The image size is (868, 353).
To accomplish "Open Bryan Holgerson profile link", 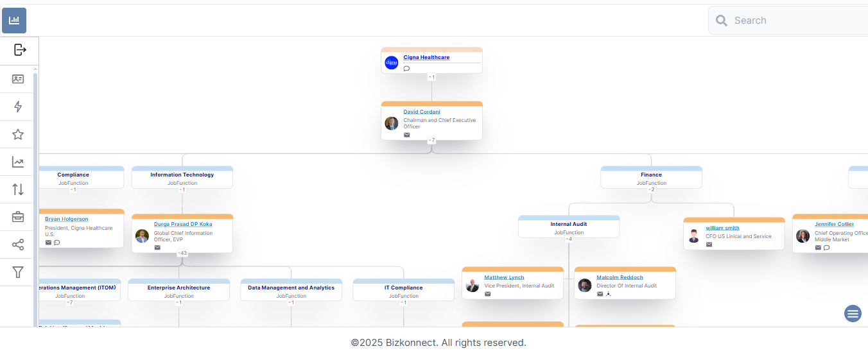I will (67, 219).
